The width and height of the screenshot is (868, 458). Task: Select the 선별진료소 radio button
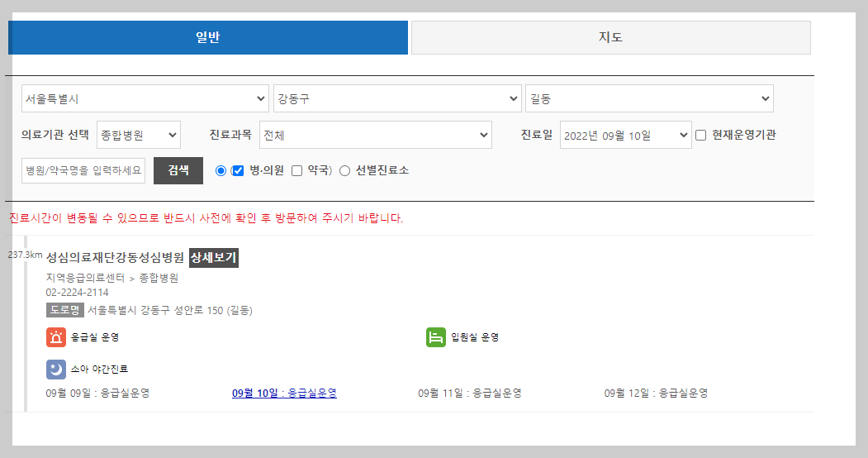345,170
